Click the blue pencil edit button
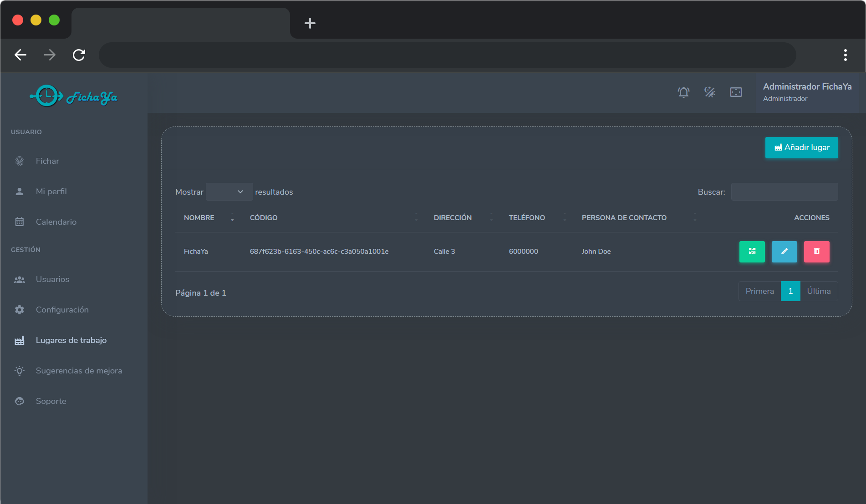The height and width of the screenshot is (504, 866). click(x=784, y=252)
